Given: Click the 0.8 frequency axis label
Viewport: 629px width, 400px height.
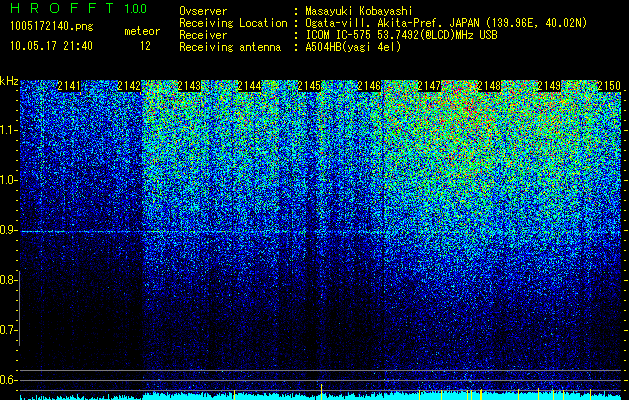Looking at the screenshot, I should 8,280.
